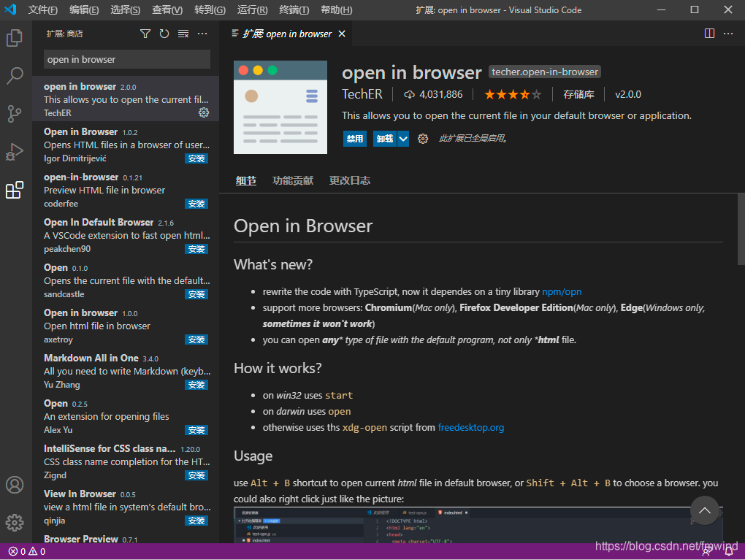Click the TechER publisher name
This screenshot has height=560, width=745.
(x=362, y=94)
